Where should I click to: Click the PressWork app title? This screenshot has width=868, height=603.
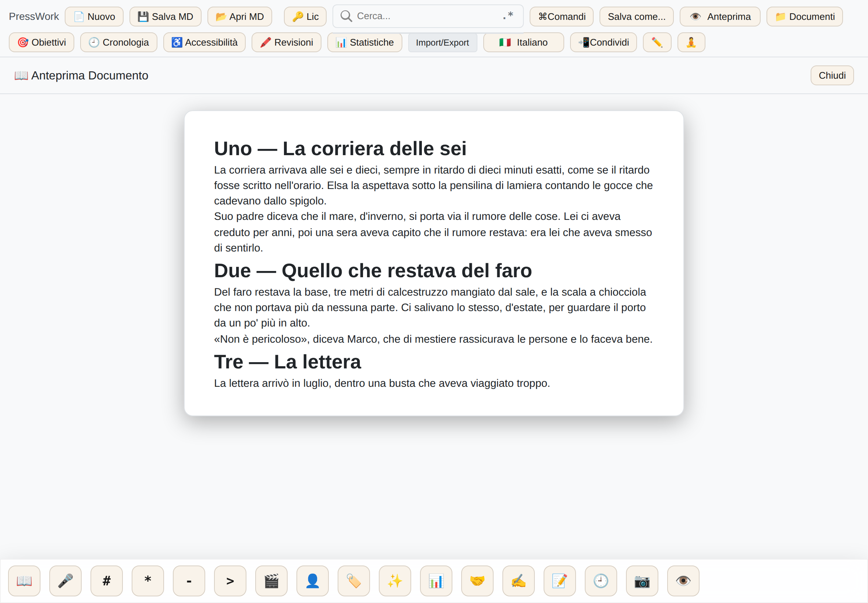(x=34, y=17)
